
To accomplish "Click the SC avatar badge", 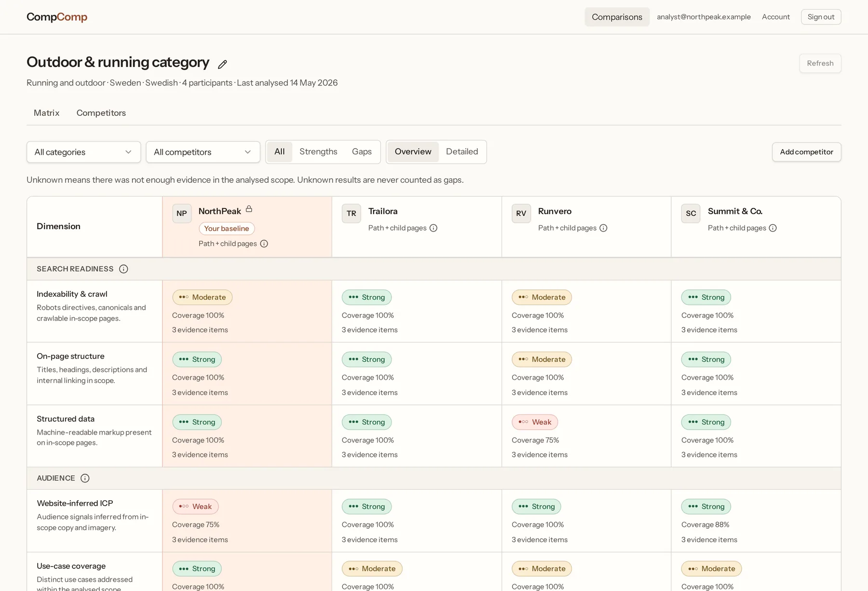I will pyautogui.click(x=691, y=213).
